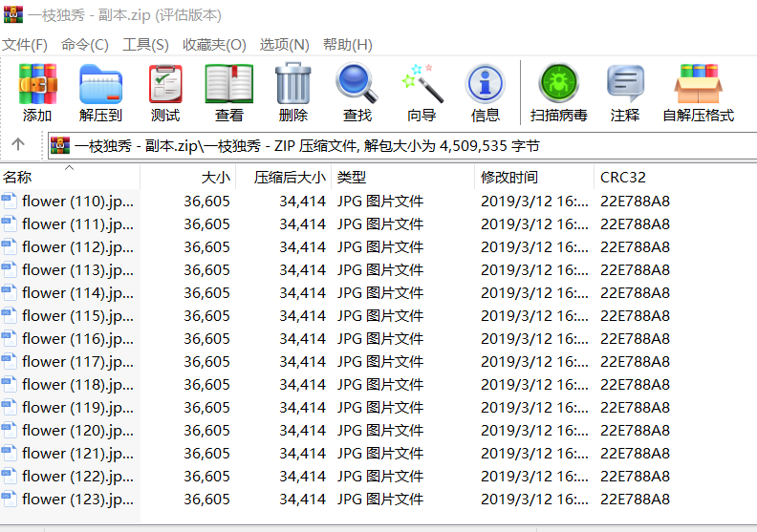The width and height of the screenshot is (757, 532).
Task: Select file flower (122).jpg
Action: coord(77,476)
